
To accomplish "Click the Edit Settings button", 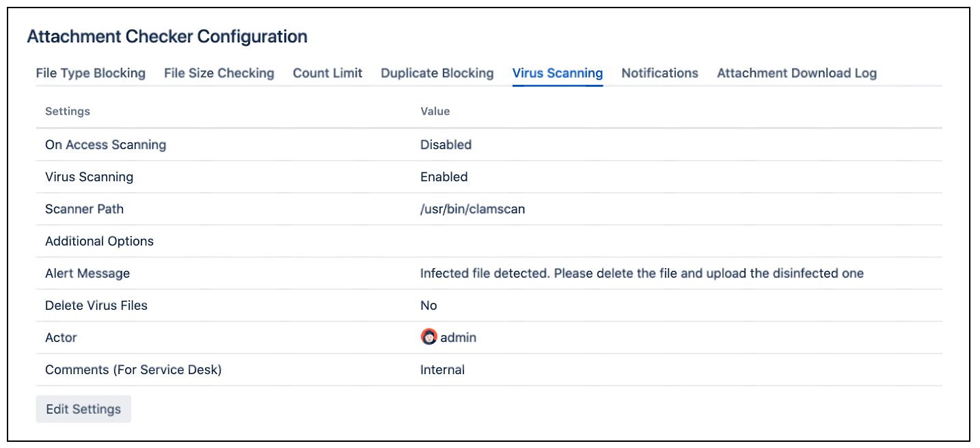I will pyautogui.click(x=83, y=409).
